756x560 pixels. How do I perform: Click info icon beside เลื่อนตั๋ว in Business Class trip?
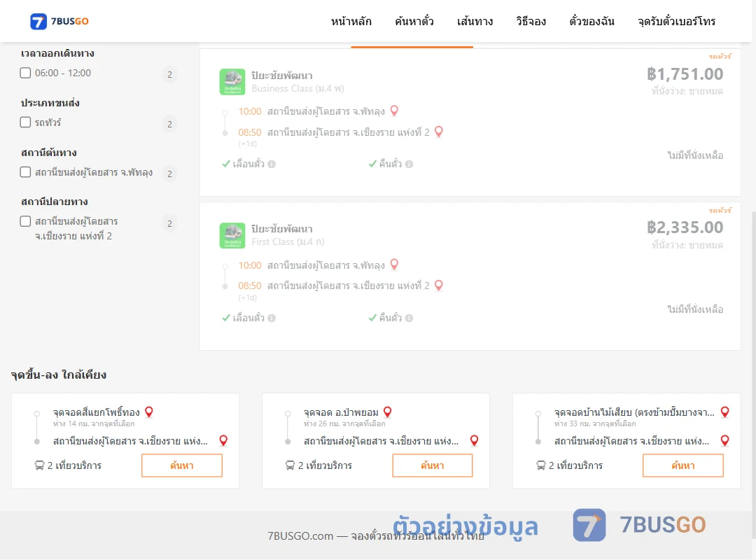[272, 164]
